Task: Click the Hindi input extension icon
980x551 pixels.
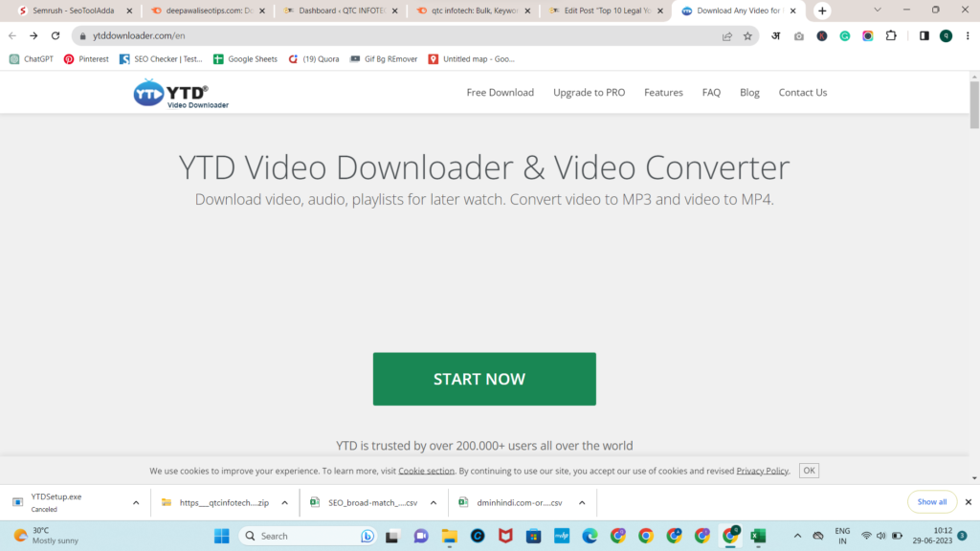Action: (775, 36)
